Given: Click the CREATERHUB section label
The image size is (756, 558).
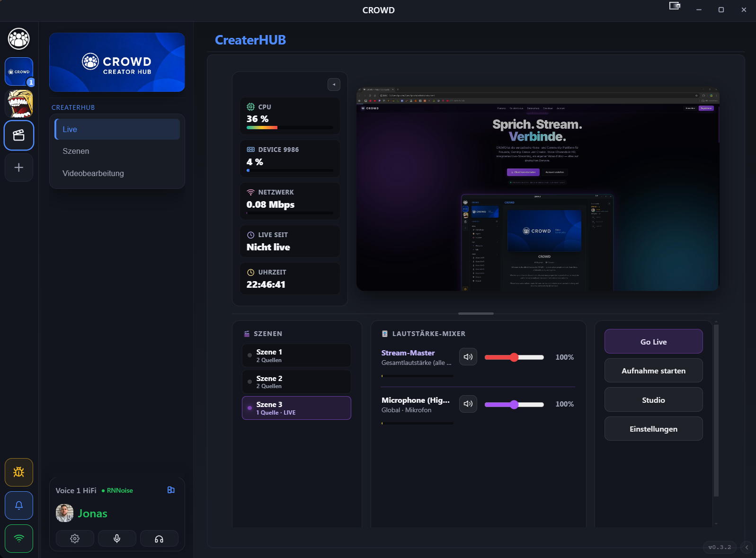Looking at the screenshot, I should pyautogui.click(x=73, y=107).
